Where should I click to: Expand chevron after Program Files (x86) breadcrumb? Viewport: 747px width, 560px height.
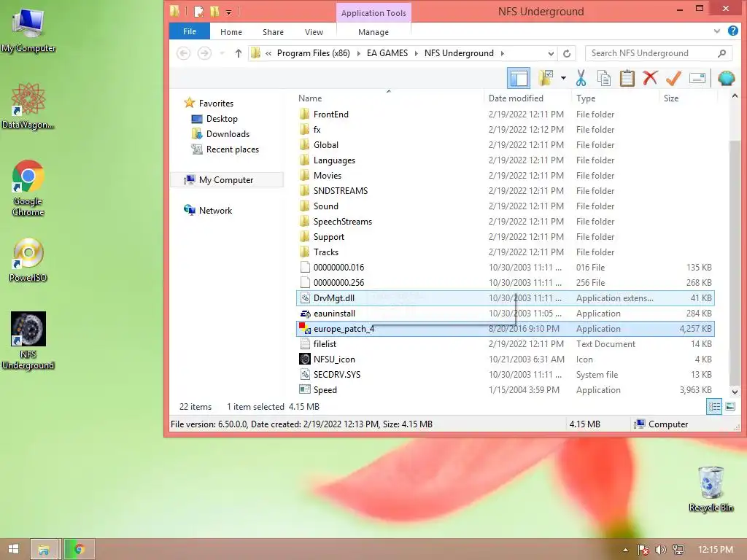359,53
